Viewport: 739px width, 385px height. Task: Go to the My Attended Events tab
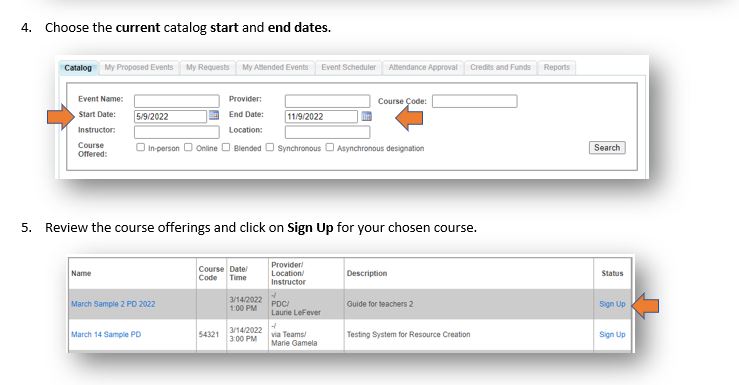click(x=275, y=67)
